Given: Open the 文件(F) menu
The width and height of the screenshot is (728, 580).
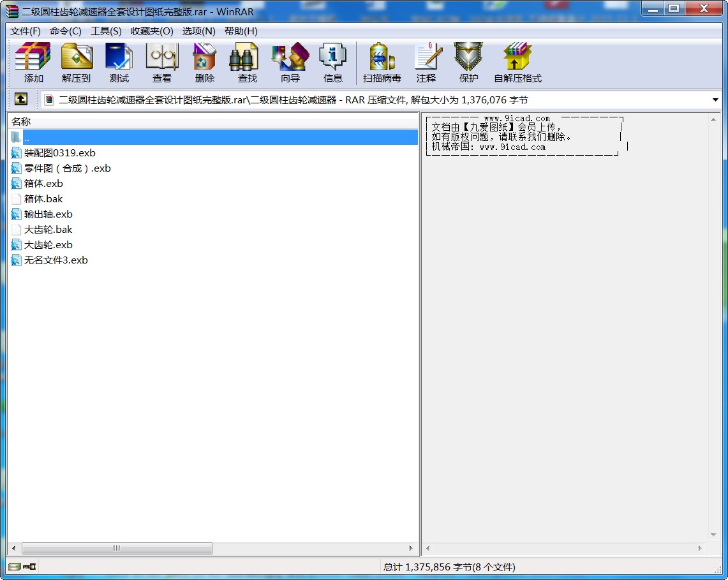Looking at the screenshot, I should point(26,31).
